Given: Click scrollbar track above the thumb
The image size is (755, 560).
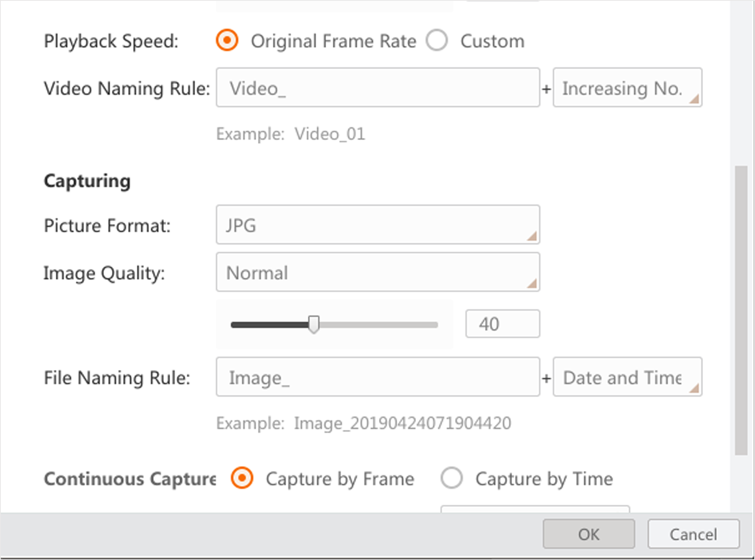Looking at the screenshot, I should pos(741,80).
